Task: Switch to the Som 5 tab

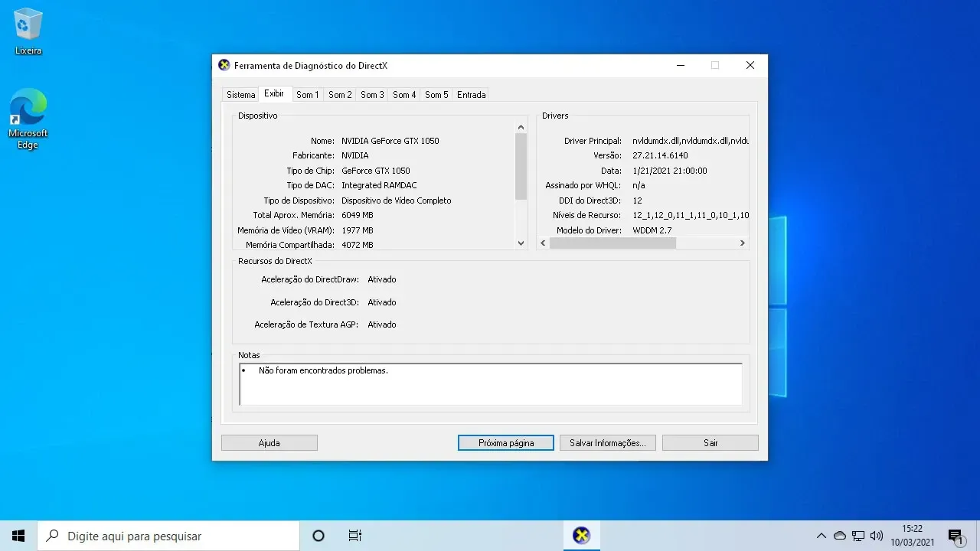Action: 436,95
